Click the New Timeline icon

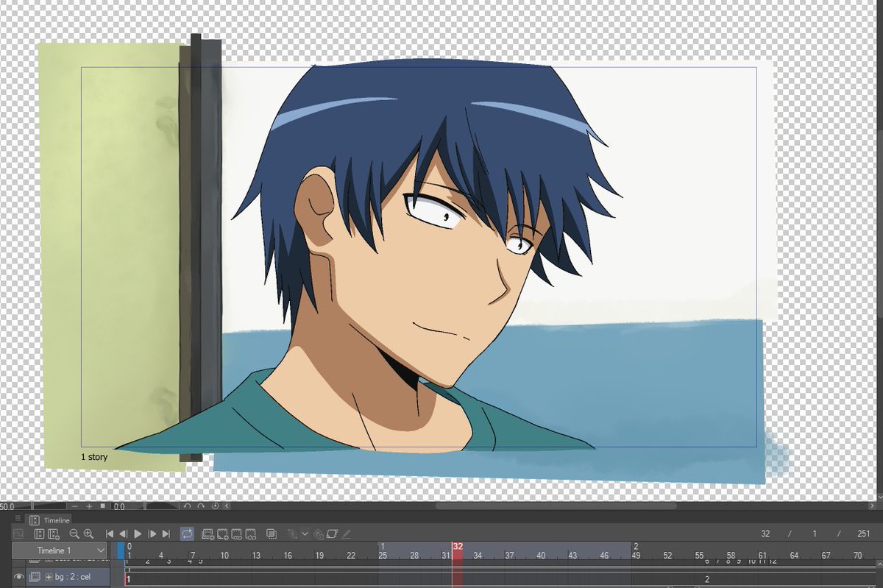(x=39, y=534)
